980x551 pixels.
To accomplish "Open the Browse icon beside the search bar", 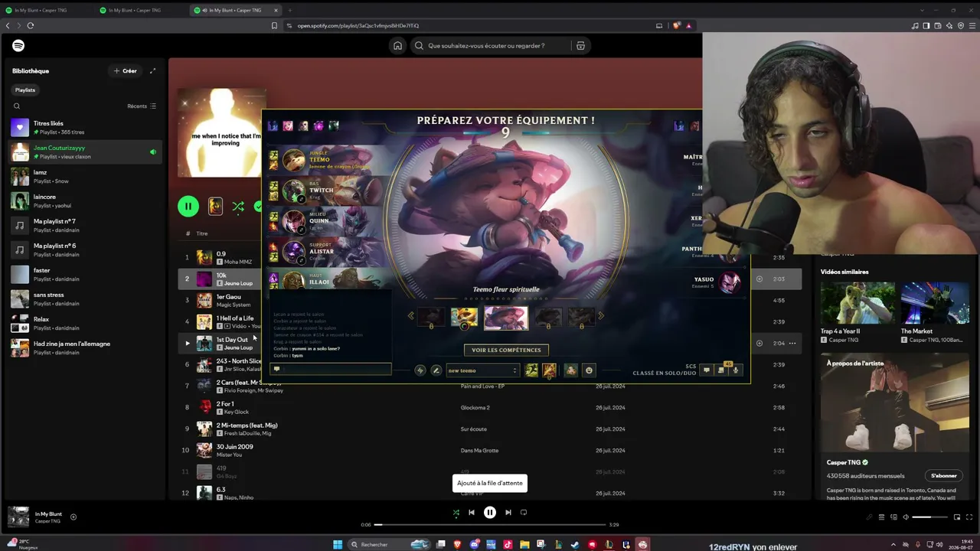I will coord(580,46).
